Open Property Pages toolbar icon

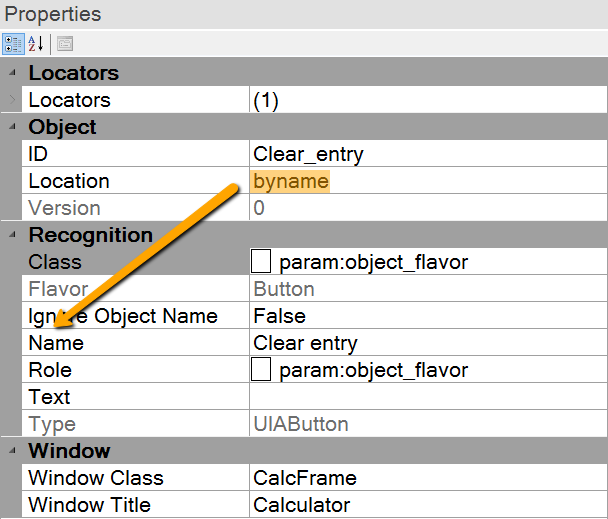point(64,43)
